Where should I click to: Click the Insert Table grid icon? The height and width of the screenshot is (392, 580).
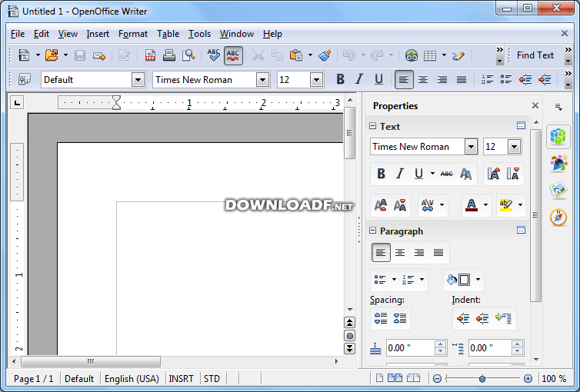[430, 55]
